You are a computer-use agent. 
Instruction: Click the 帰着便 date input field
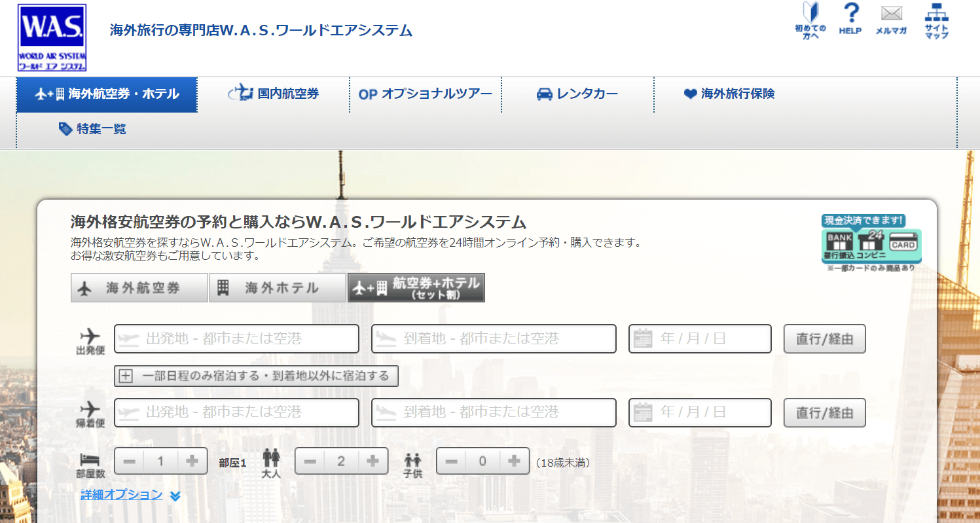pyautogui.click(x=700, y=413)
